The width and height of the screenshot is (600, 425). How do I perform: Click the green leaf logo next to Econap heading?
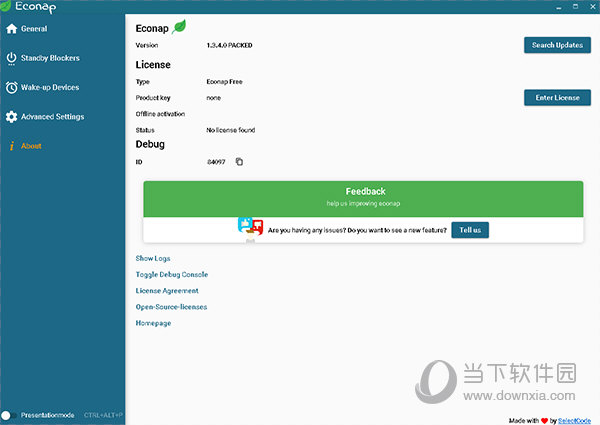pyautogui.click(x=179, y=27)
